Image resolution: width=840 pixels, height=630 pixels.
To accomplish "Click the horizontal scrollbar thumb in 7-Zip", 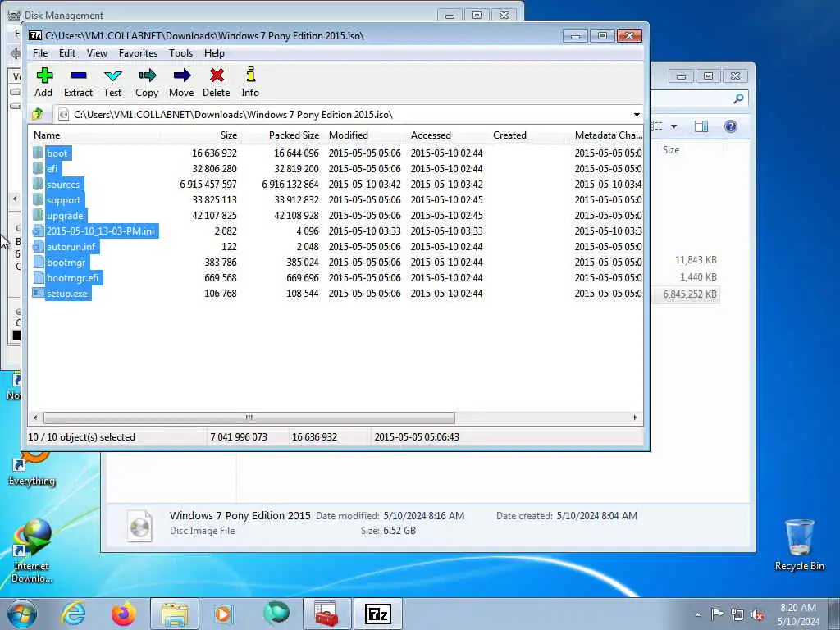I will [249, 418].
